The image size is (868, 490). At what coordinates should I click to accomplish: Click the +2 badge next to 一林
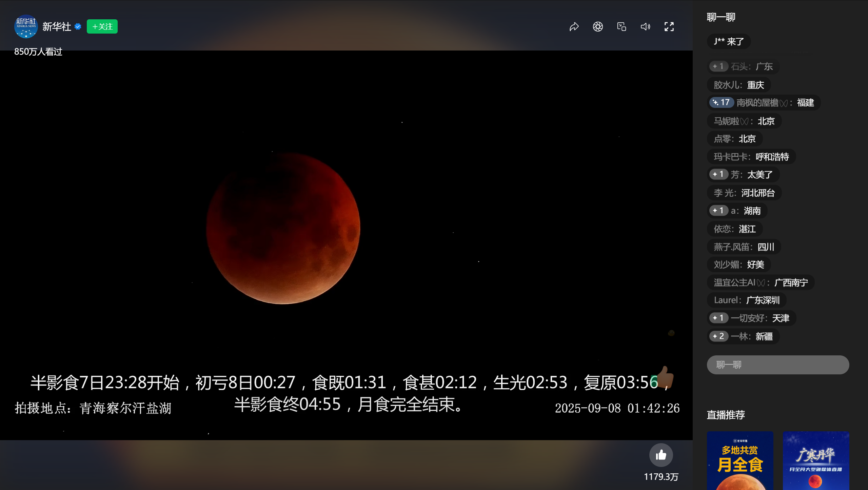(718, 336)
